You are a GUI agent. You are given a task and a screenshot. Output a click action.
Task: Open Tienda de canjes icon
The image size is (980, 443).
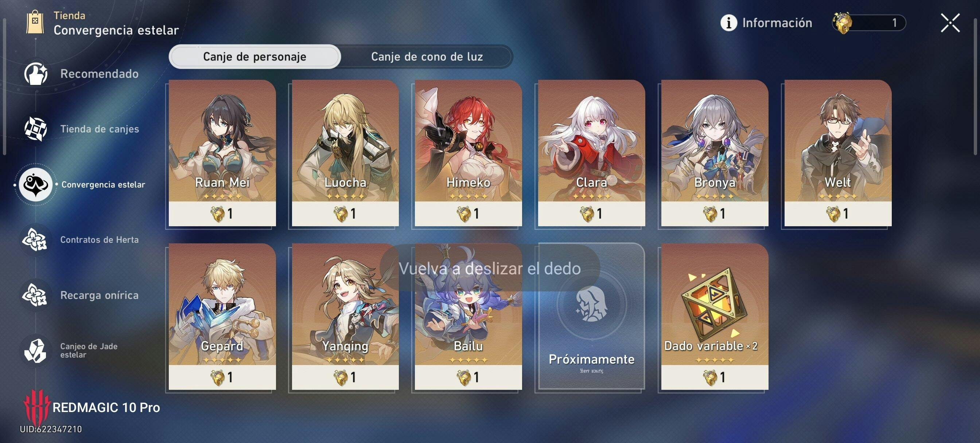coord(36,129)
